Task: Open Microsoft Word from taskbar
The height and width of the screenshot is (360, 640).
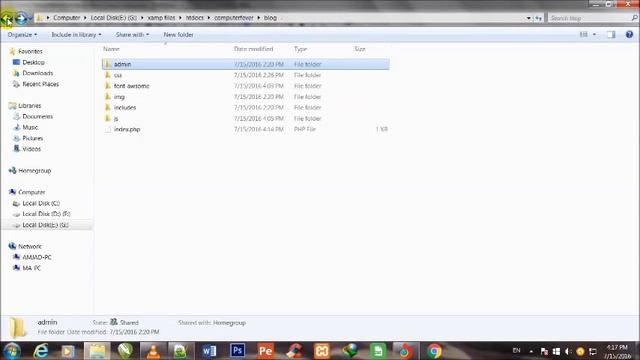Action: click(x=209, y=351)
